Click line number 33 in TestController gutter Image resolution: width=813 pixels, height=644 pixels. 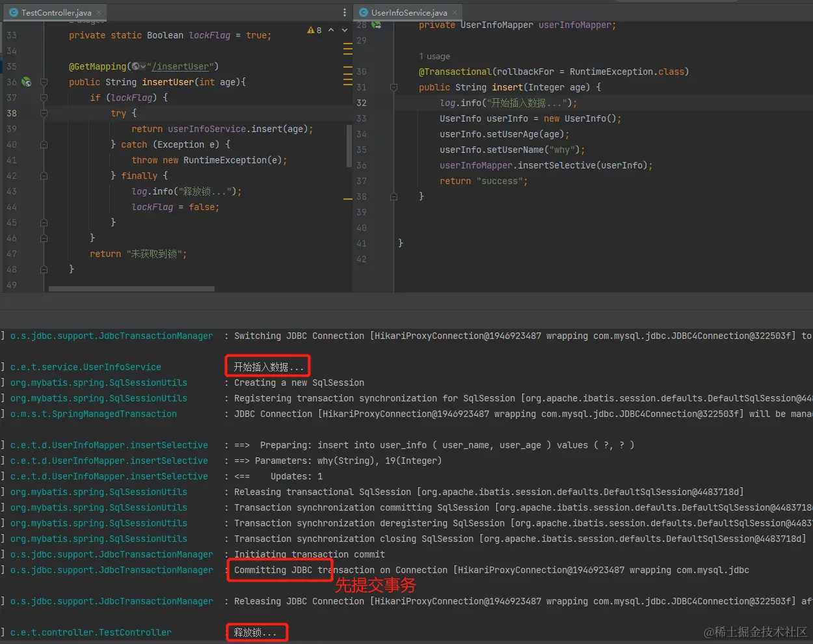(x=12, y=35)
